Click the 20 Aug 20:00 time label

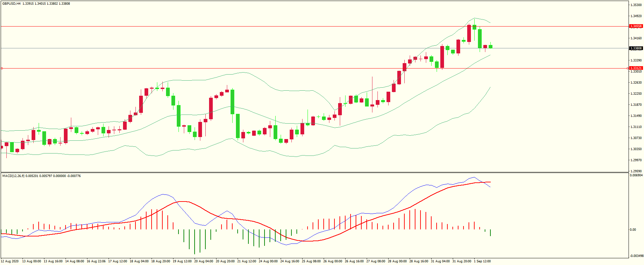coord(225,261)
